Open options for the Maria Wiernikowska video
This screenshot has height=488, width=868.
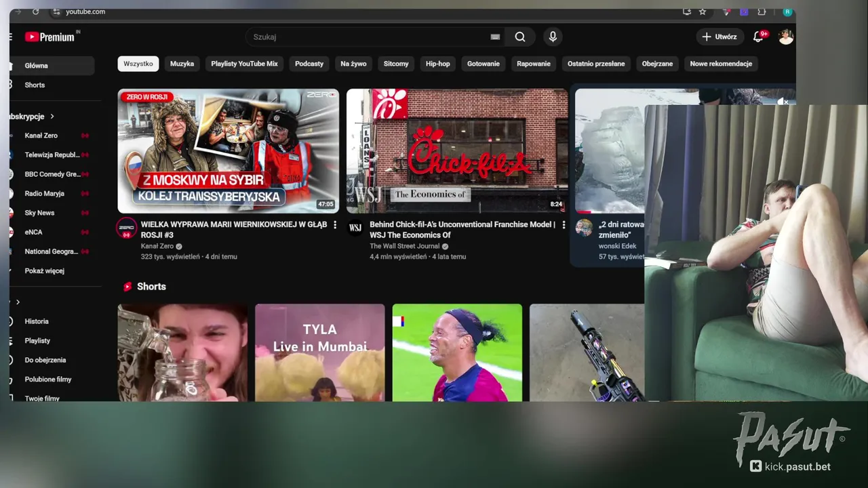click(x=334, y=225)
